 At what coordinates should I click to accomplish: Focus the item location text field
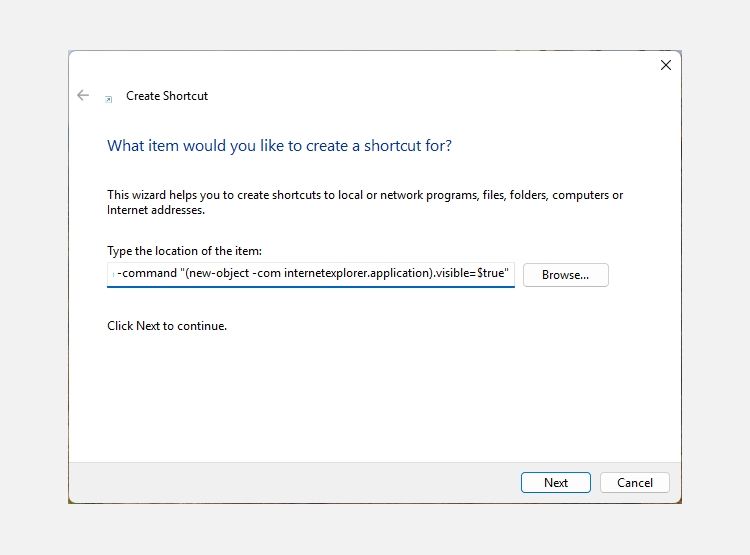point(310,274)
